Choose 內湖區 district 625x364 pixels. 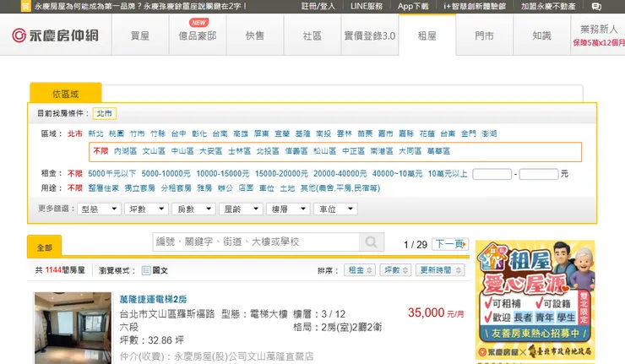[x=125, y=151]
